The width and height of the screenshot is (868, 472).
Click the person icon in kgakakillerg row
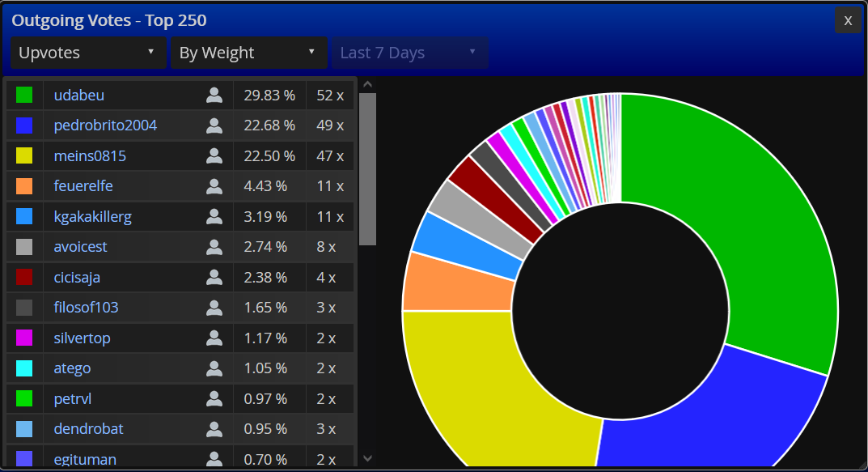point(214,217)
